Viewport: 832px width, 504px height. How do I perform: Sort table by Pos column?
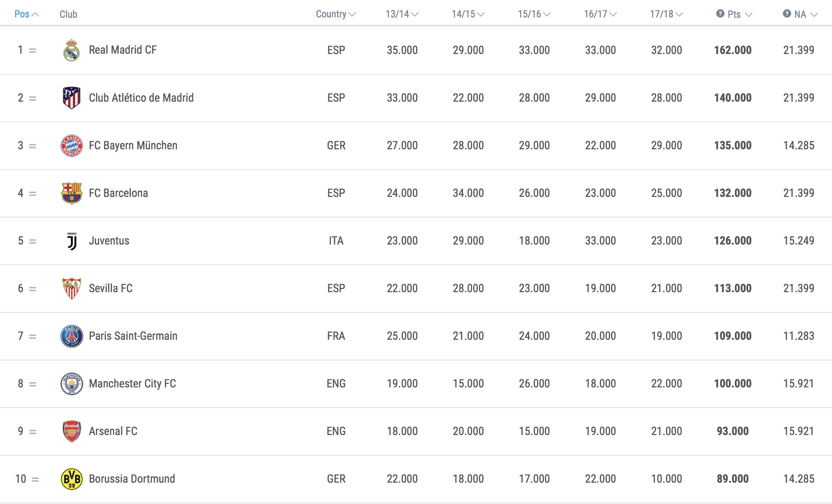coord(26,14)
